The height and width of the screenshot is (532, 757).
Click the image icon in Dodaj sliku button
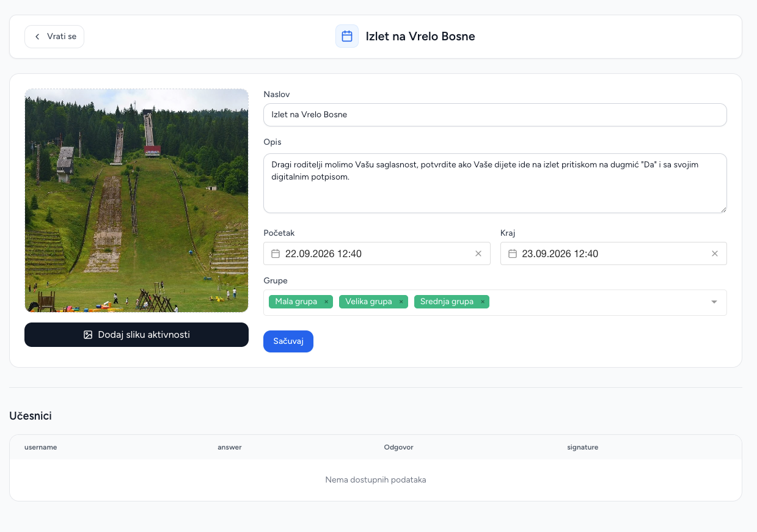[88, 335]
